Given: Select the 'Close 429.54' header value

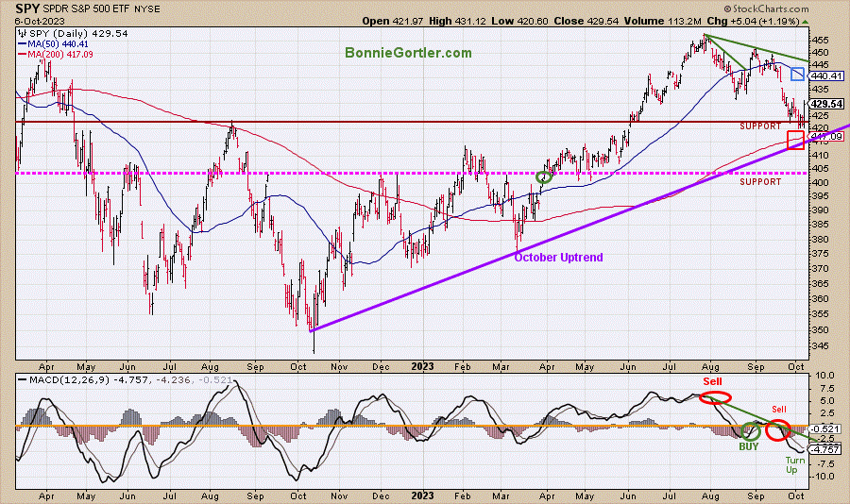Looking at the screenshot, I should [586, 21].
